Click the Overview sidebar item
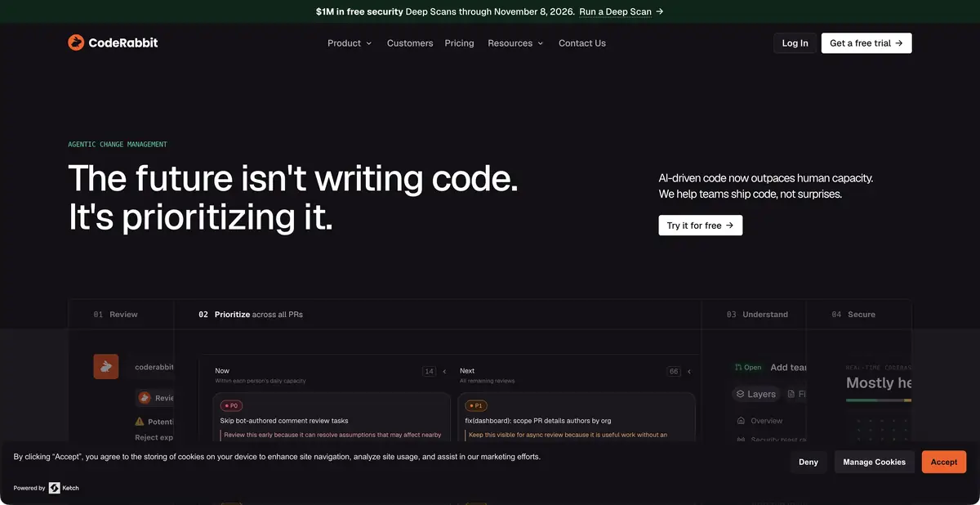The width and height of the screenshot is (980, 505). point(759,421)
